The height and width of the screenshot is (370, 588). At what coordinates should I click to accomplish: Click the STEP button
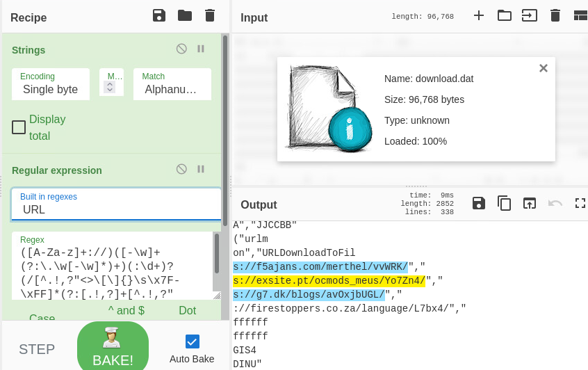[37, 349]
